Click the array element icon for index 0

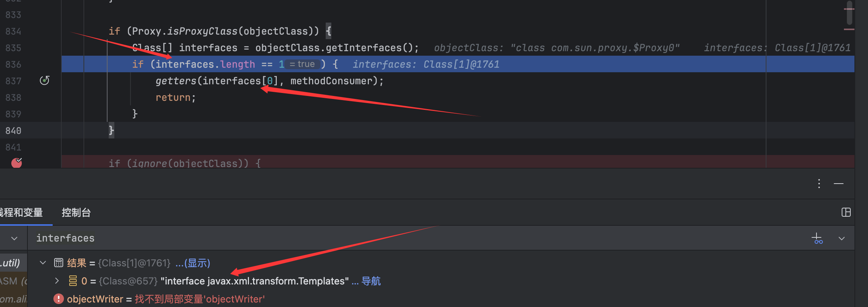coord(73,281)
